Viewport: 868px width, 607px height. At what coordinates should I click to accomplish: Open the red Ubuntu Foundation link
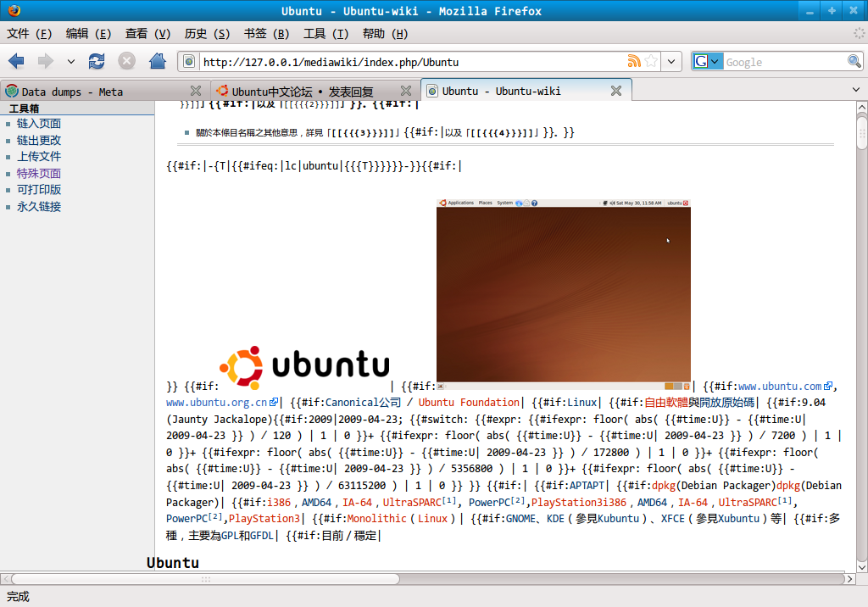pos(469,403)
